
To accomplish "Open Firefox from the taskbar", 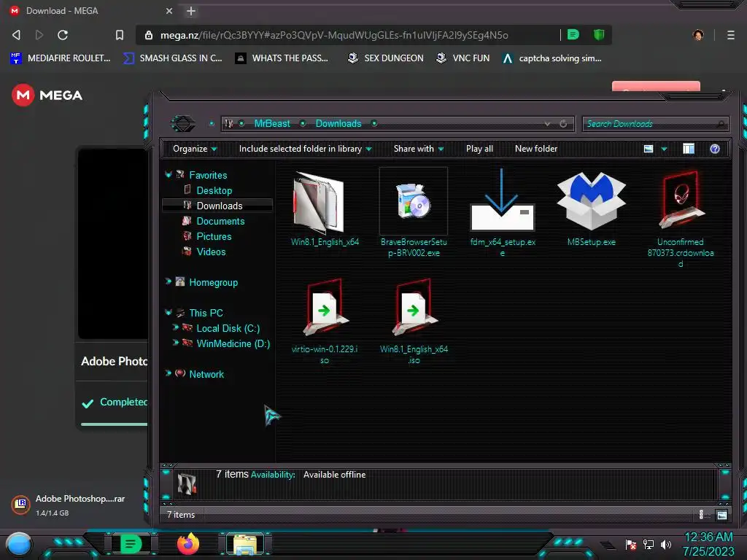I will click(x=187, y=544).
